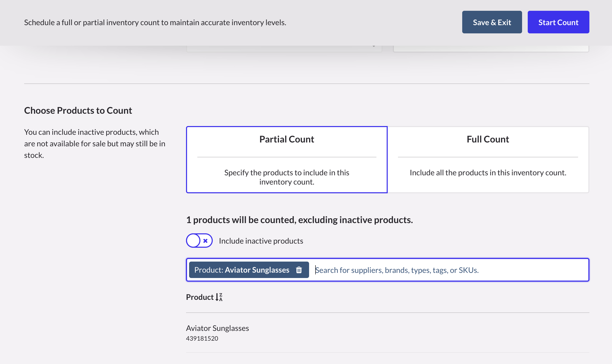The width and height of the screenshot is (612, 364).
Task: Click the Aviator Sunglasses product row
Action: pyautogui.click(x=387, y=333)
